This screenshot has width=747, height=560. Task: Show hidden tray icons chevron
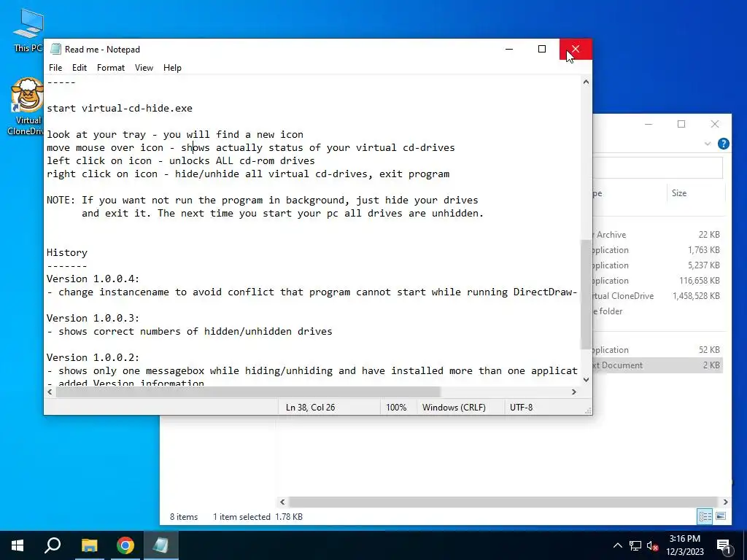617,545
